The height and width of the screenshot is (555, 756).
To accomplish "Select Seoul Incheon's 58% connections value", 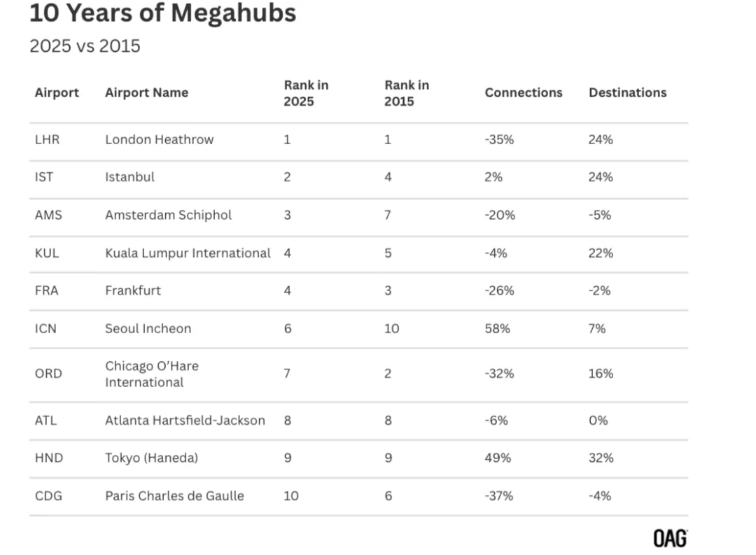I will click(497, 328).
